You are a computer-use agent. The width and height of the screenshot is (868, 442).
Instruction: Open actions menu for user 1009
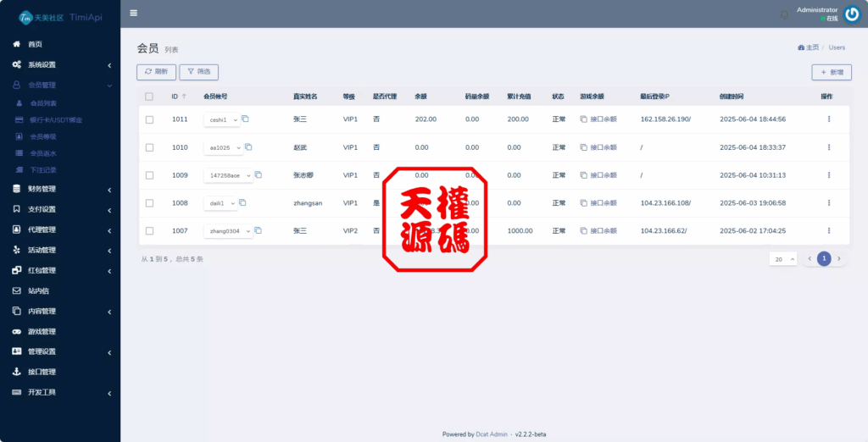click(829, 174)
